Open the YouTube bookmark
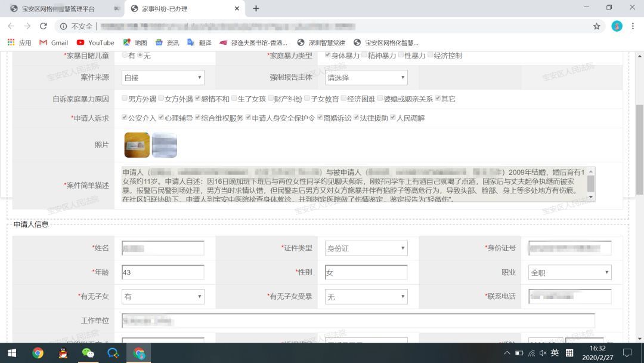 pos(95,42)
